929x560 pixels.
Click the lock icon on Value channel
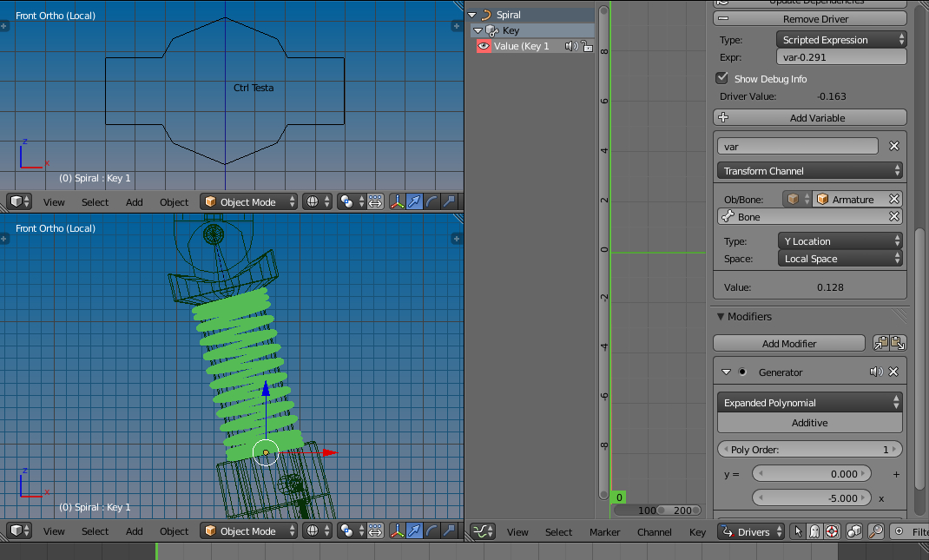point(587,46)
